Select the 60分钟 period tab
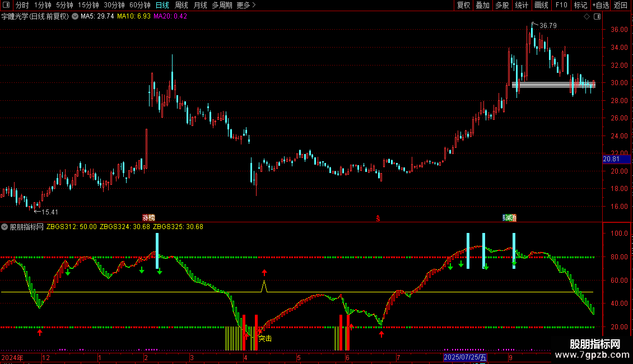 pyautogui.click(x=140, y=5)
